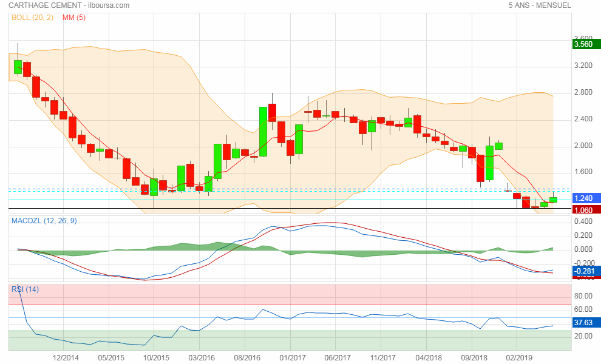
Task: Click the 5 ANS - MENSUEL period label
Action: [x=540, y=5]
